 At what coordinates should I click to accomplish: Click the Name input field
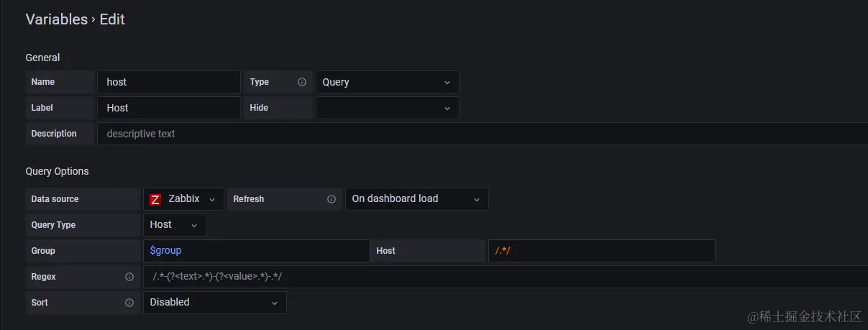[168, 82]
